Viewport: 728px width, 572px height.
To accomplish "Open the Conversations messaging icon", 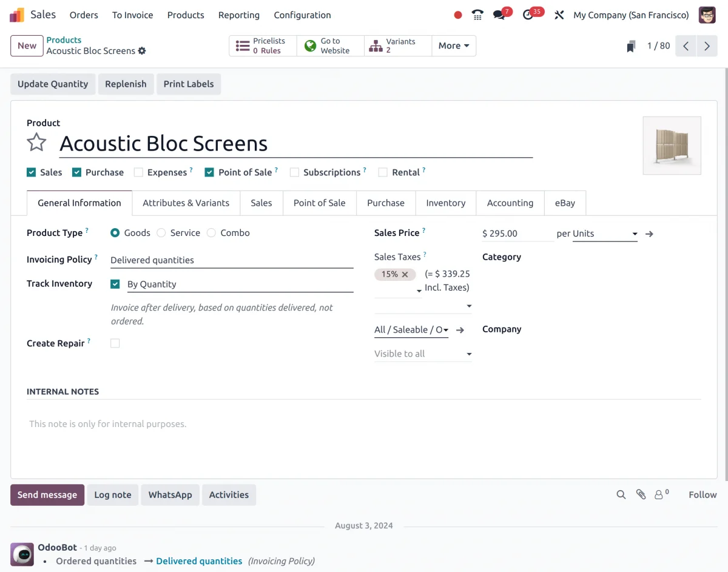I will 499,15.
